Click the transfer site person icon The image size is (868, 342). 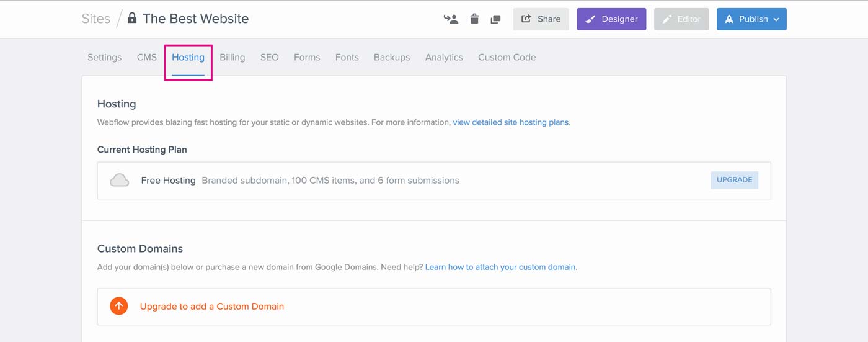[x=451, y=19]
